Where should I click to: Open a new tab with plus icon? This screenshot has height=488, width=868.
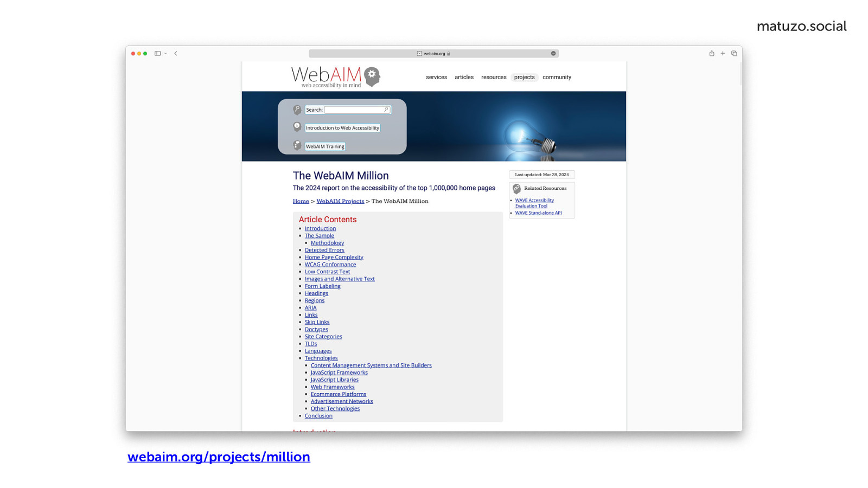point(723,53)
